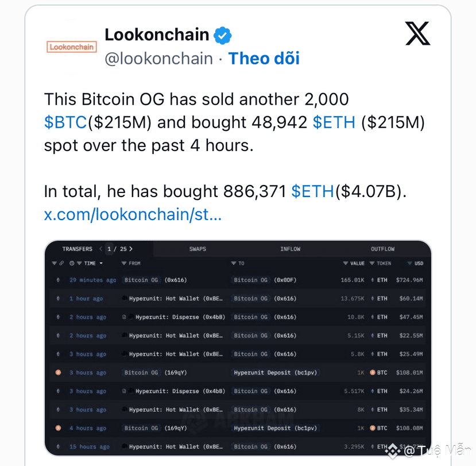
Task: Click the Theo dõi follow link
Action: coord(264,59)
